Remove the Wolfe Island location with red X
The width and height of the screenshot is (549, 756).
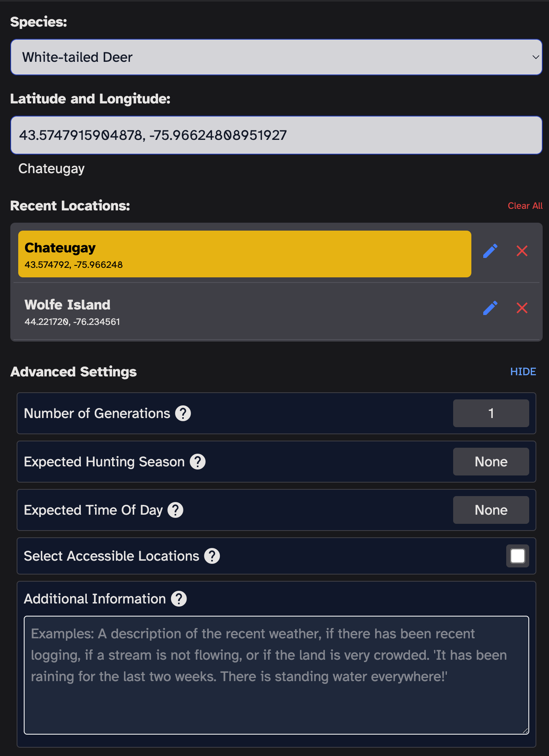(x=522, y=308)
